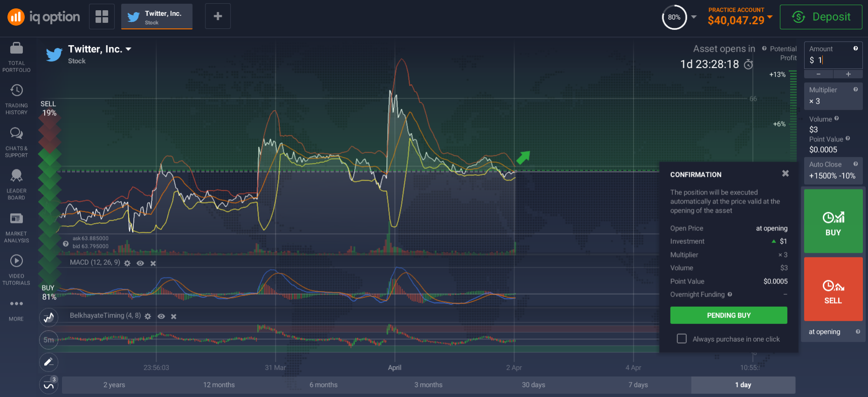Viewport: 868px width, 397px height.
Task: Select the 2 years time range
Action: (x=114, y=385)
